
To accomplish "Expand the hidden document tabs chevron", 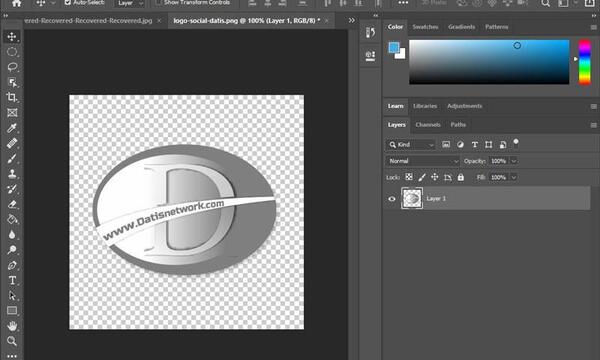I will click(x=352, y=20).
